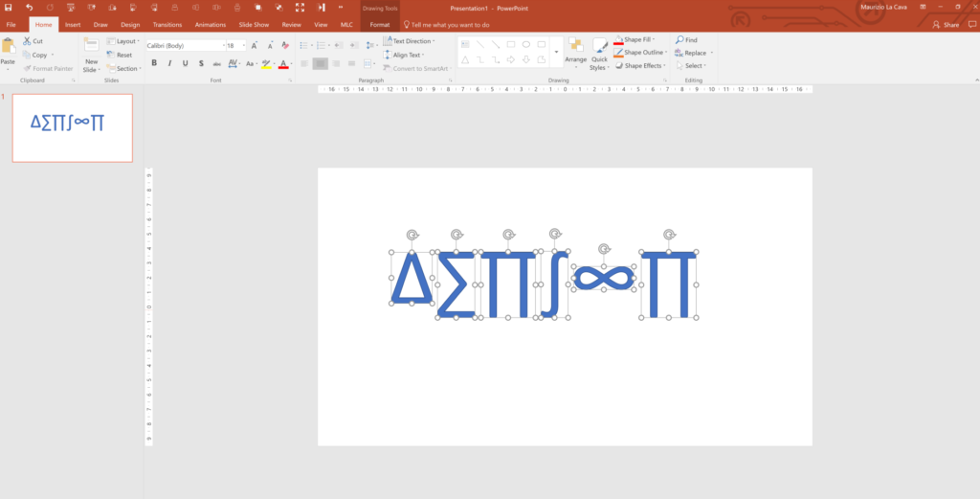Viewport: 980px width, 499px height.
Task: Pick the right arrow shape
Action: click(x=511, y=60)
